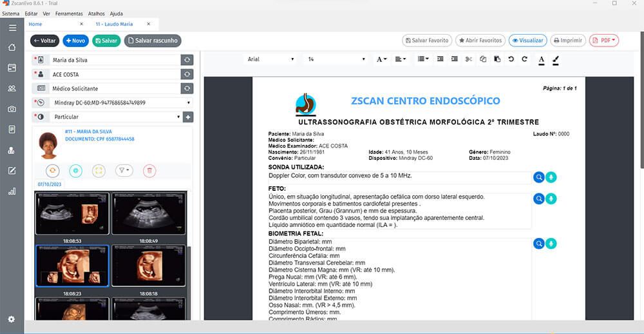Paste with the editor clipboard icon
Image resolution: width=644 pixels, height=334 pixels.
(x=497, y=59)
